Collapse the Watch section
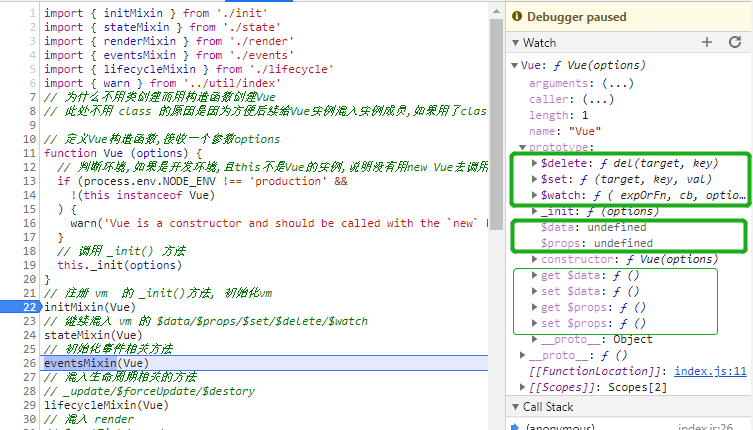 [515, 43]
